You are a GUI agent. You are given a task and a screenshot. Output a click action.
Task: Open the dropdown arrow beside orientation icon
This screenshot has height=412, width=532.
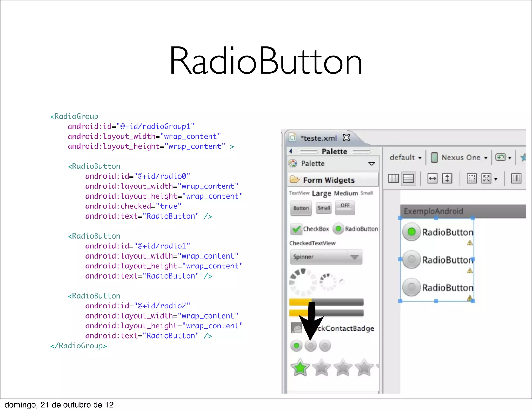point(510,158)
